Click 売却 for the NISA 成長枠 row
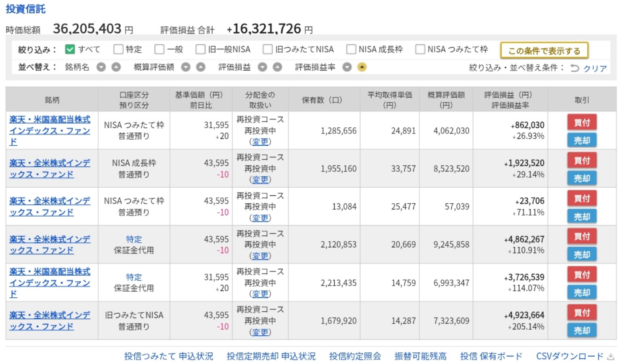Image resolution: width=620 pixels, height=364 pixels. coord(582,178)
